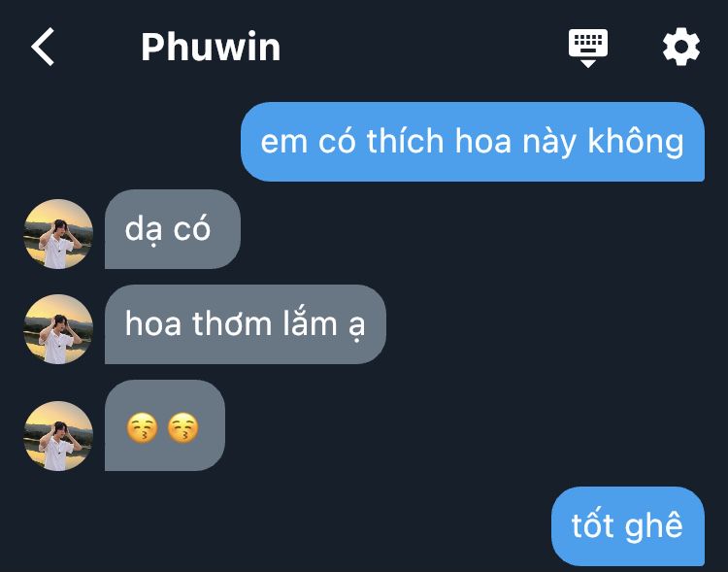The height and width of the screenshot is (572, 728).
Task: Open avatar beside the emoji message
Action: pyautogui.click(x=58, y=436)
